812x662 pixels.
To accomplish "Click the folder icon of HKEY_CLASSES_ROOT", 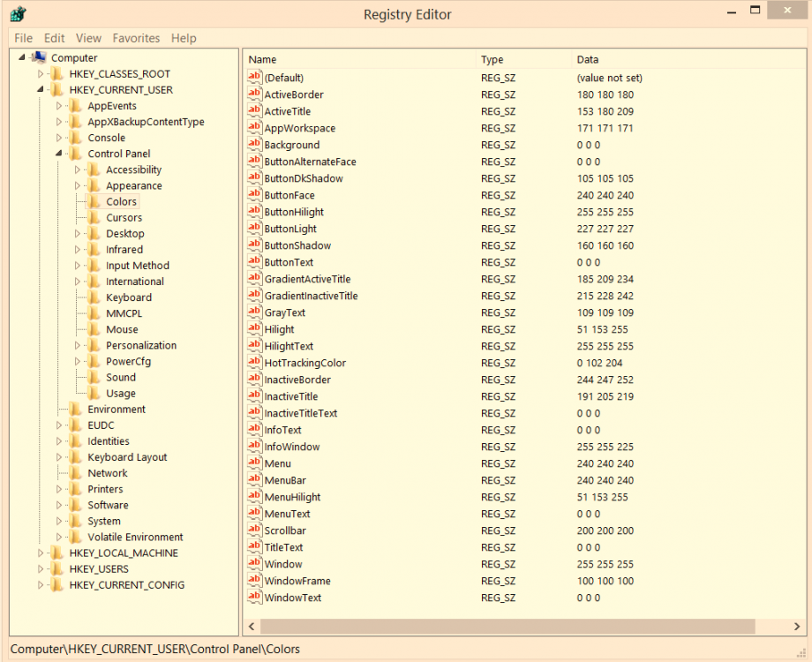I will click(56, 73).
